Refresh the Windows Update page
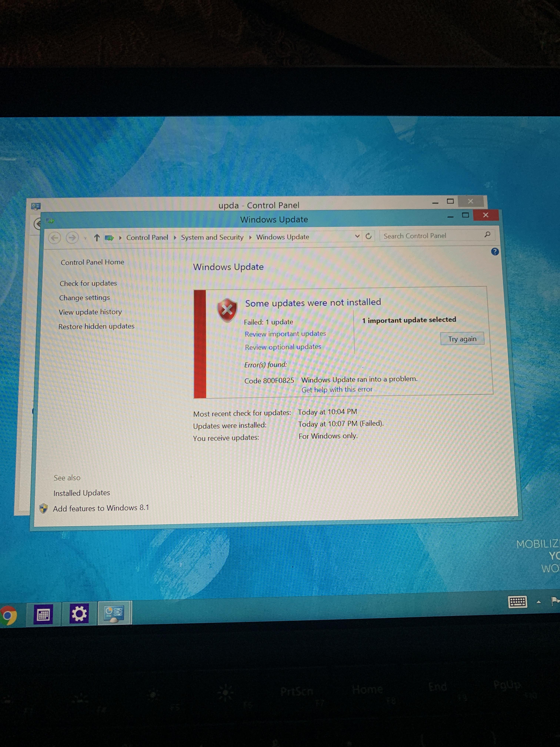The image size is (560, 747). tap(369, 236)
